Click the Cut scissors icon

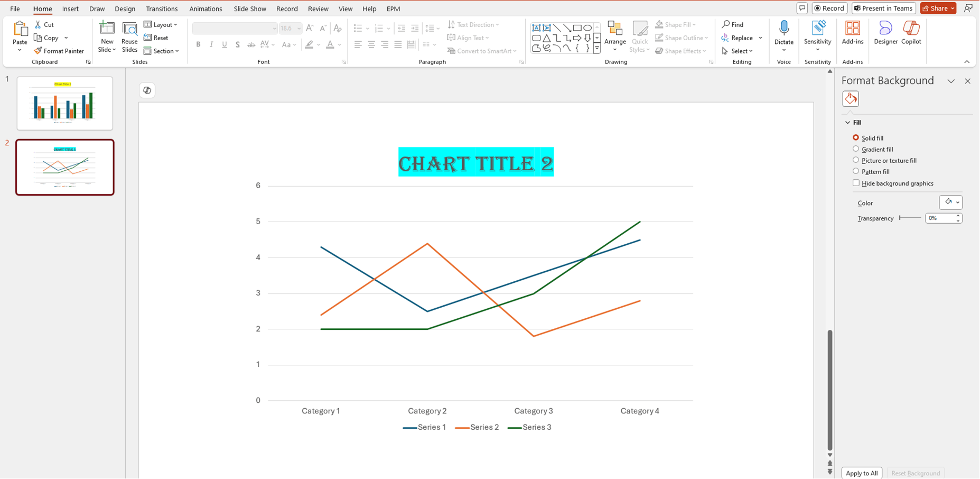click(x=38, y=24)
